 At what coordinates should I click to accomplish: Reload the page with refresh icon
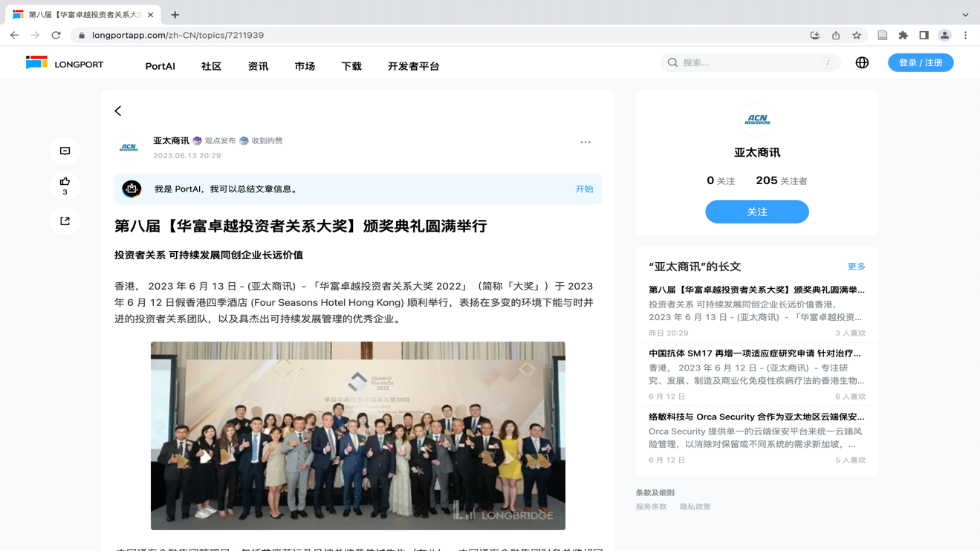tap(56, 35)
